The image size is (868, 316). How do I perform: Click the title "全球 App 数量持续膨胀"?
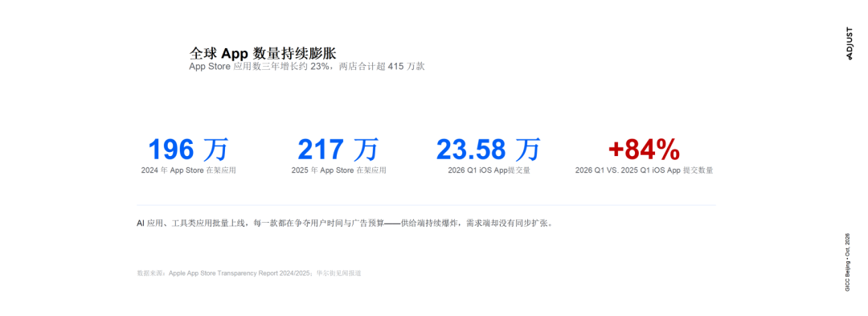[x=263, y=53]
